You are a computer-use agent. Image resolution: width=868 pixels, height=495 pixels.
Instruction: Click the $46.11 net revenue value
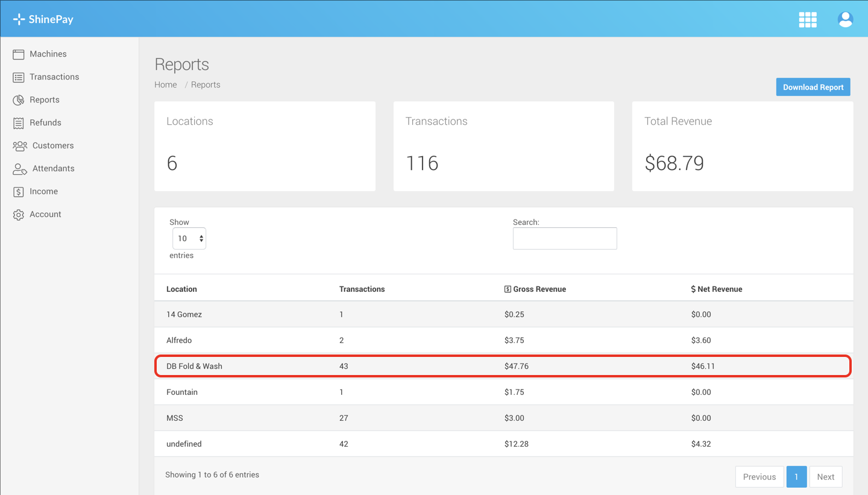click(703, 366)
